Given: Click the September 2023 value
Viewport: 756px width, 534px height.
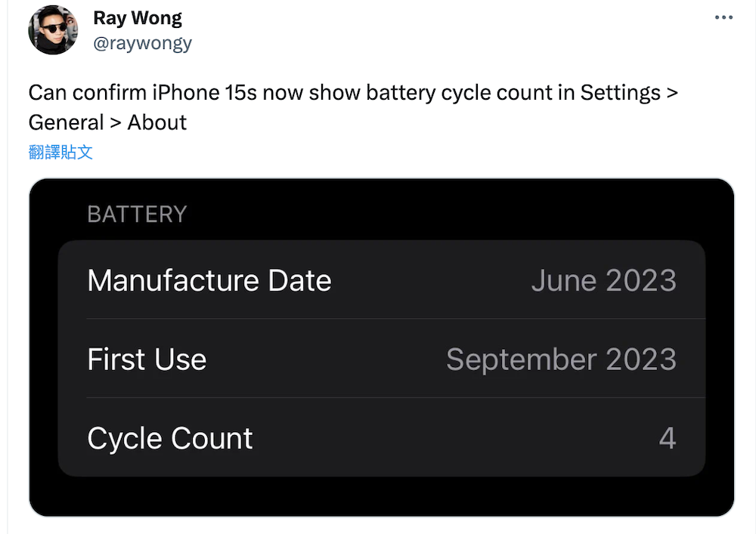Looking at the screenshot, I should tap(561, 360).
